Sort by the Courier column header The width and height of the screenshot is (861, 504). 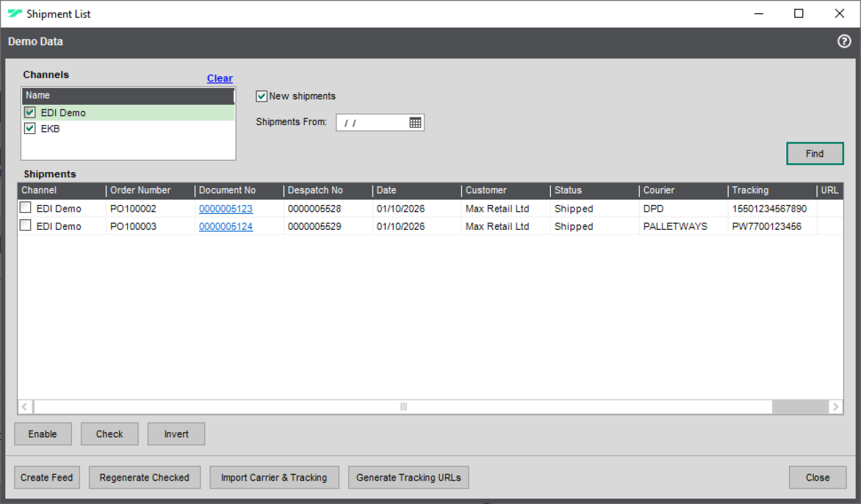pyautogui.click(x=683, y=190)
